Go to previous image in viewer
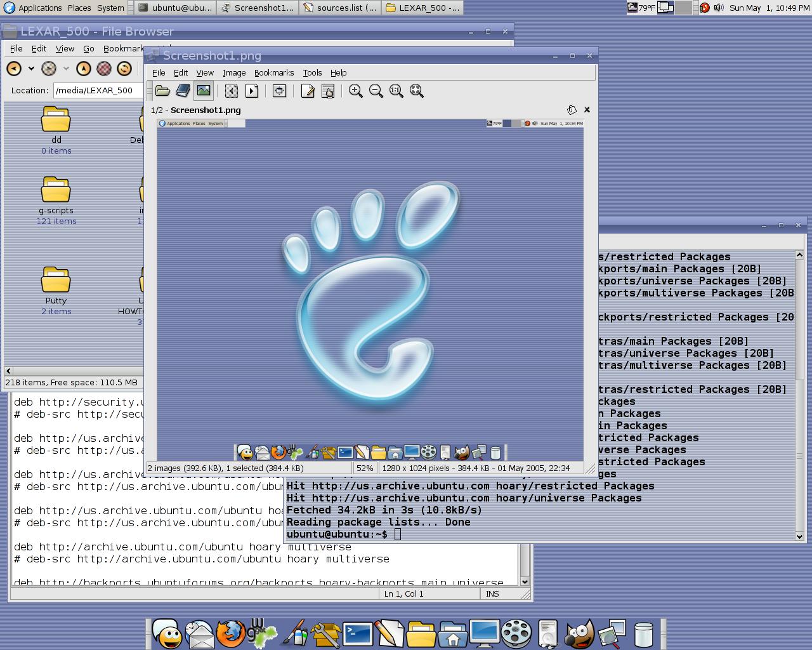 pyautogui.click(x=232, y=91)
